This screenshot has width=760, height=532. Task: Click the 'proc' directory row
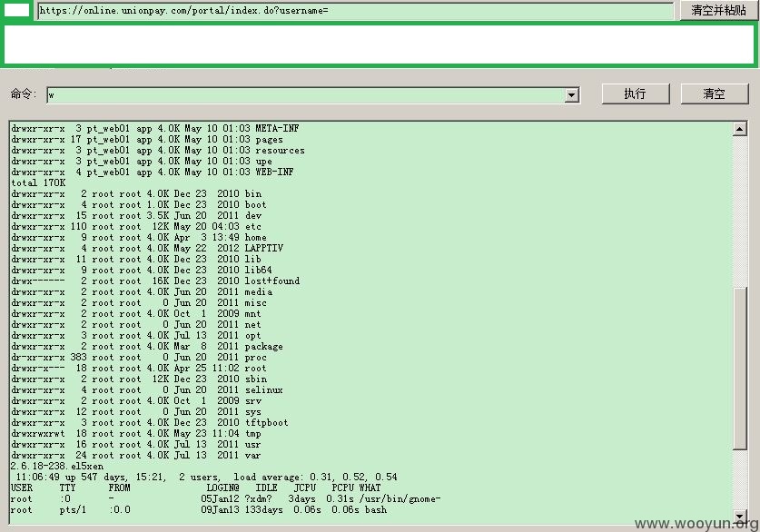pyautogui.click(x=139, y=357)
